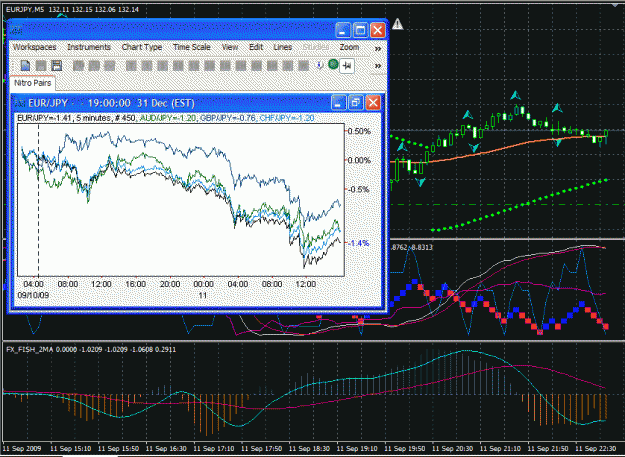Restore down the EUR/JPY inner chart window

pyautogui.click(x=356, y=103)
